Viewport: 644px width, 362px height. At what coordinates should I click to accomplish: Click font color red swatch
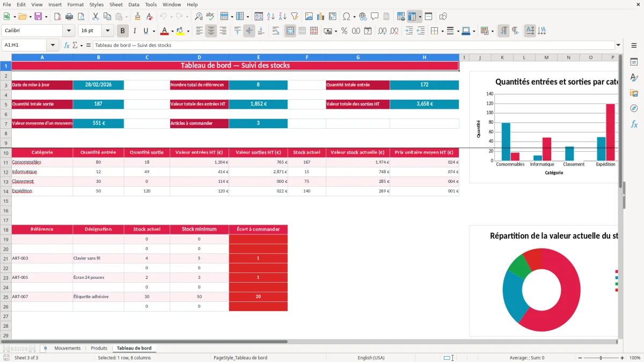(165, 31)
